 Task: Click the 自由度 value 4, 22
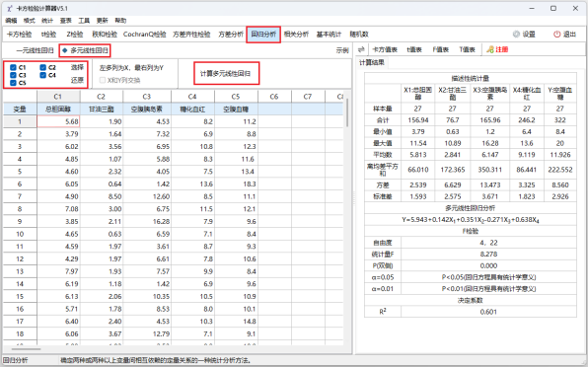[x=488, y=243]
